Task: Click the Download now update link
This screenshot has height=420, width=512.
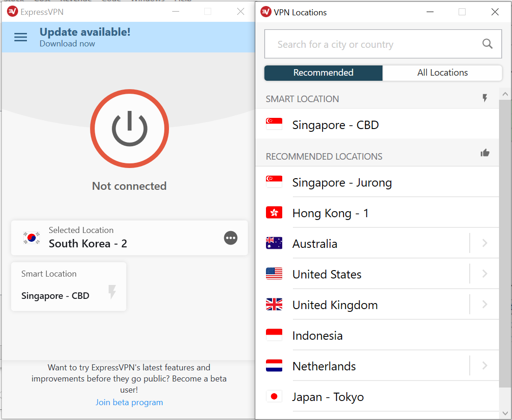Action: point(67,44)
